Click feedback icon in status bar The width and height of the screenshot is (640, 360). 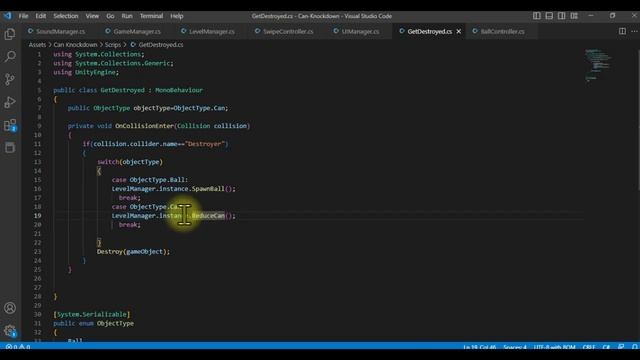pyautogui.click(x=621, y=347)
